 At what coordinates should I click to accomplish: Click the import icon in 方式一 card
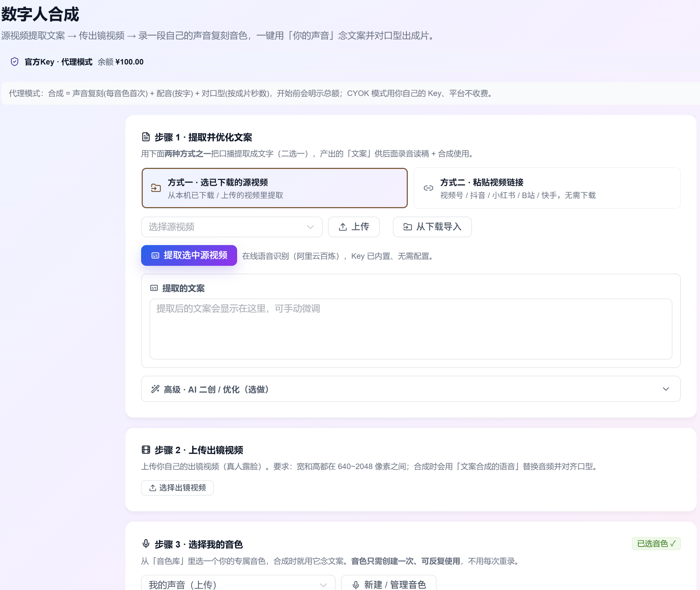[x=156, y=188]
